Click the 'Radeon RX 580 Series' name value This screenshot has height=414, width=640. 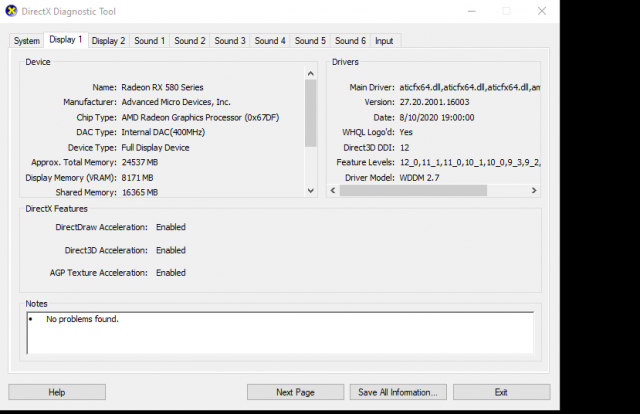(162, 87)
